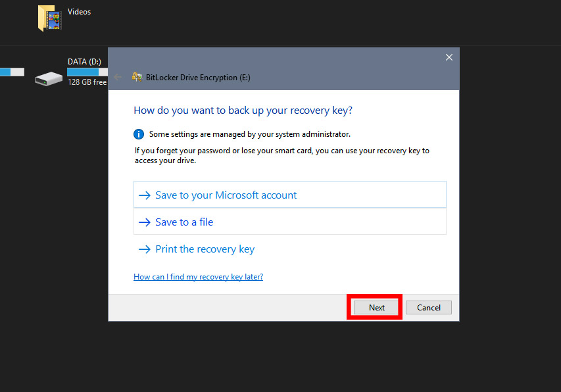Image resolution: width=561 pixels, height=392 pixels.
Task: Click the arrow icon beside Save to your Microsoft account
Action: point(145,195)
